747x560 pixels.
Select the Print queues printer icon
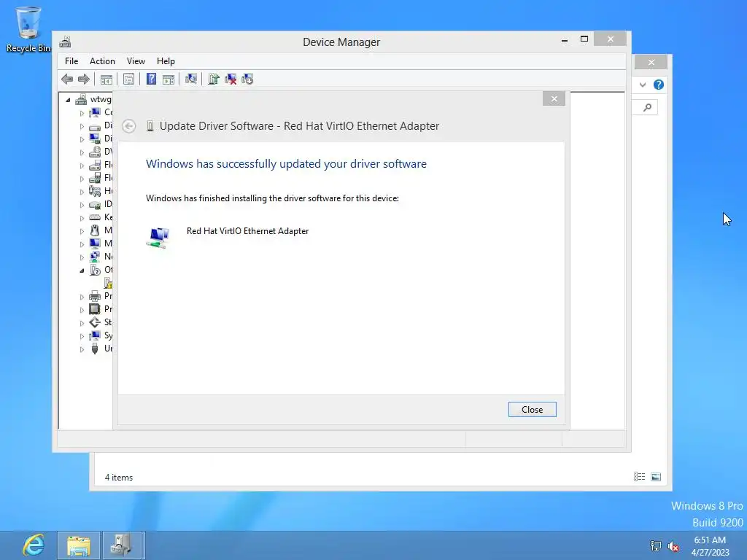point(95,296)
